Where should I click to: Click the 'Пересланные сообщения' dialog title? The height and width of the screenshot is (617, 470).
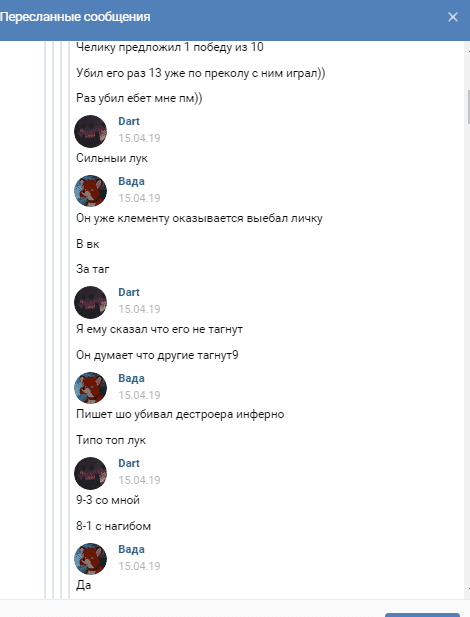pos(75,17)
